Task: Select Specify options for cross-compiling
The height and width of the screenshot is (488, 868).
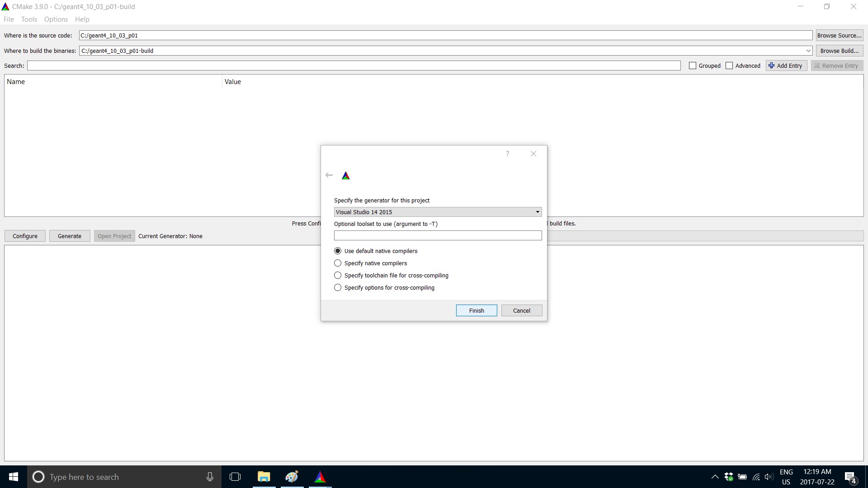Action: click(x=384, y=287)
